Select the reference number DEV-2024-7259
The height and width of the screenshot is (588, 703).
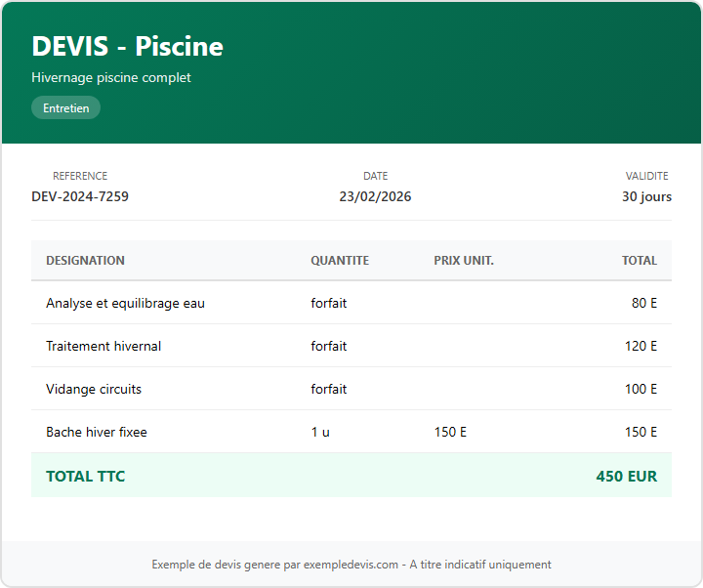pyautogui.click(x=80, y=196)
